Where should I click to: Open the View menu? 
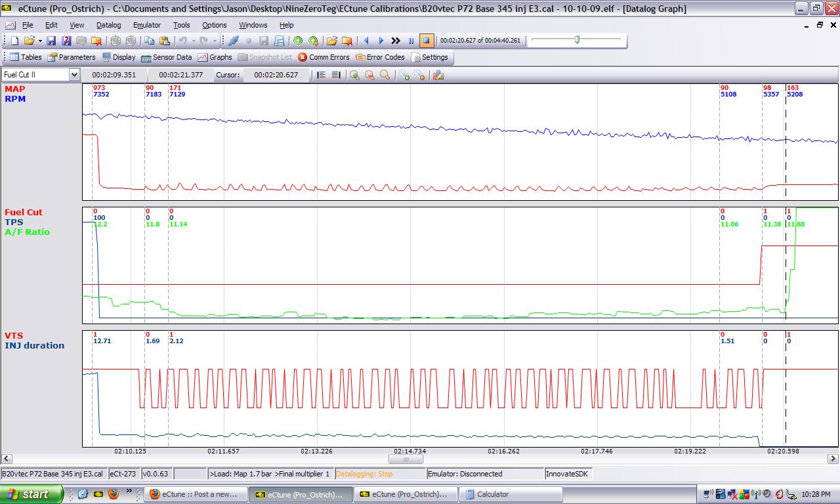[77, 25]
